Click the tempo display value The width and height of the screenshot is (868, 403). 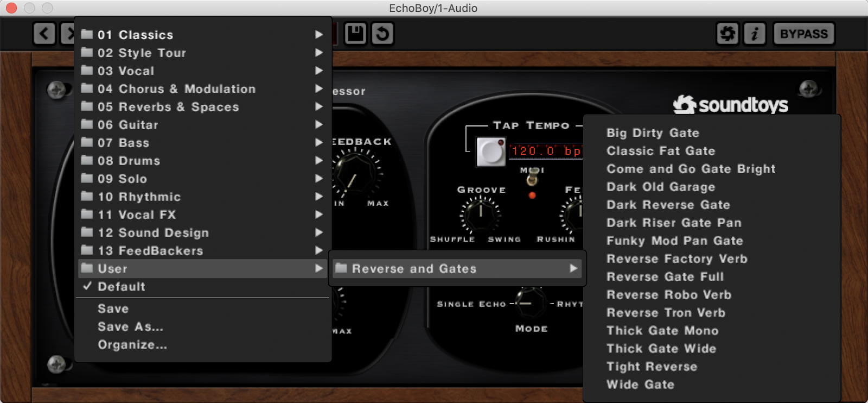coord(545,150)
